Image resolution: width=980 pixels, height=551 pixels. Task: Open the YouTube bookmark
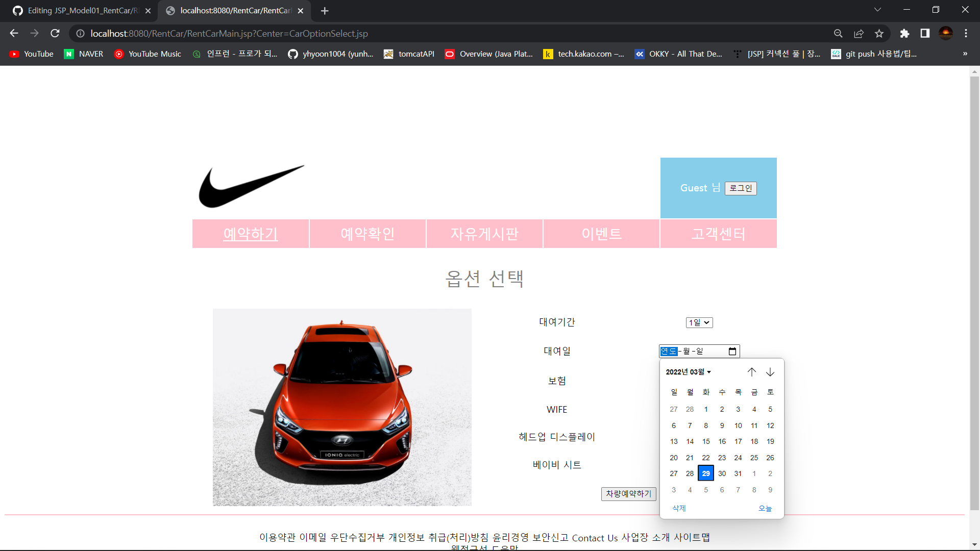pyautogui.click(x=31, y=54)
